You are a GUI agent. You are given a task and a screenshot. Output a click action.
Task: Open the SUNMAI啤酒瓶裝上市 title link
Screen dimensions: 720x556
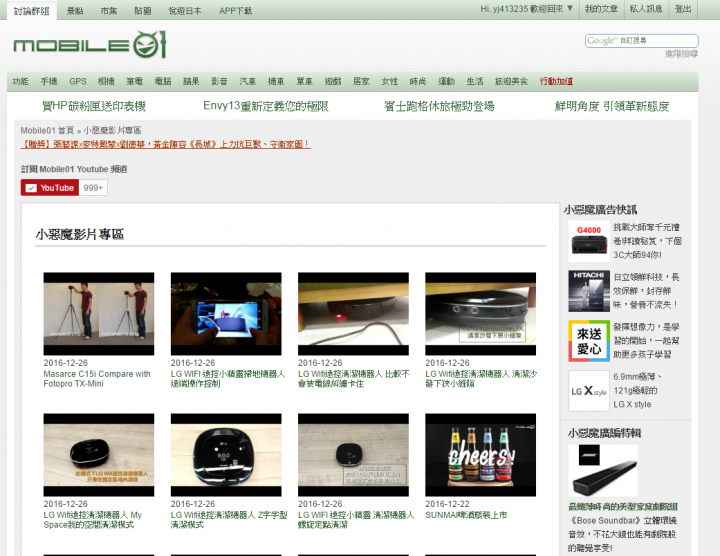(x=466, y=515)
